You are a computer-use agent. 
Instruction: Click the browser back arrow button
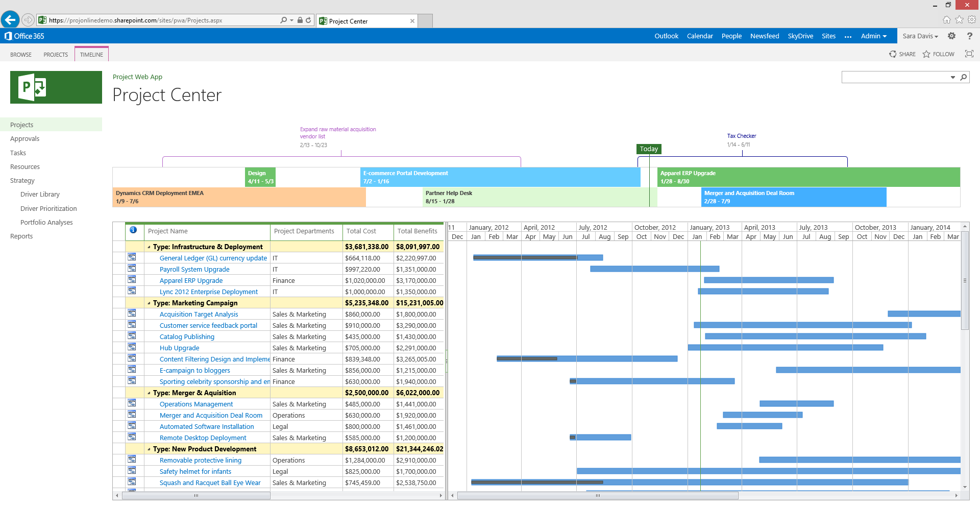(x=10, y=20)
